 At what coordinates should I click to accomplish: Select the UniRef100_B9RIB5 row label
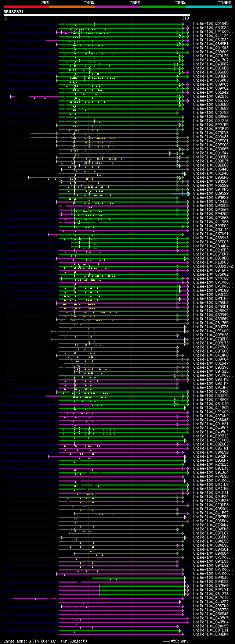click(211, 125)
